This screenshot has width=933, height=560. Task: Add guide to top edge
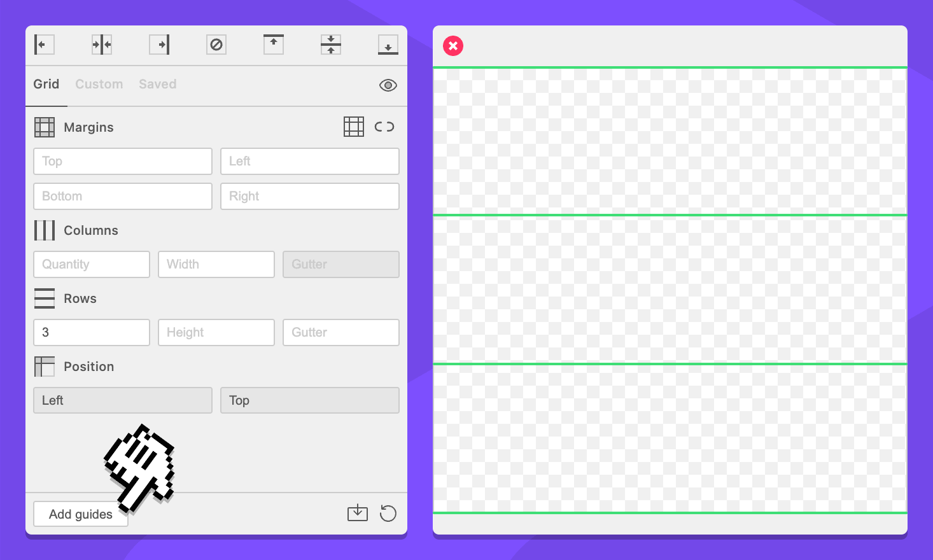[274, 45]
